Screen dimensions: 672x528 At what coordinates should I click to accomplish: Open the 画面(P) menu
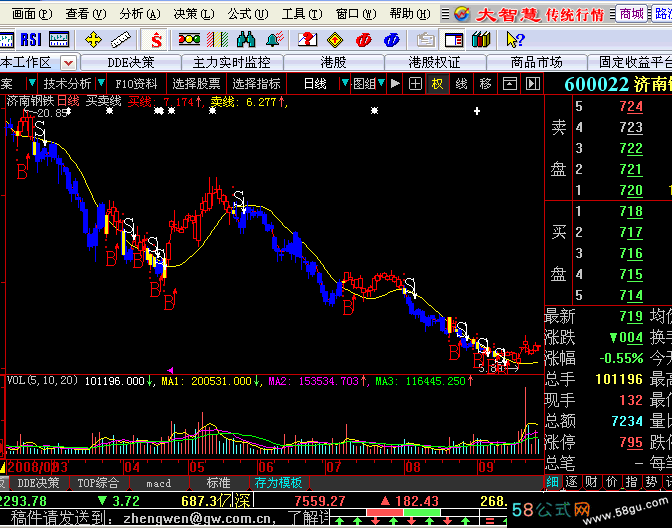click(x=31, y=14)
